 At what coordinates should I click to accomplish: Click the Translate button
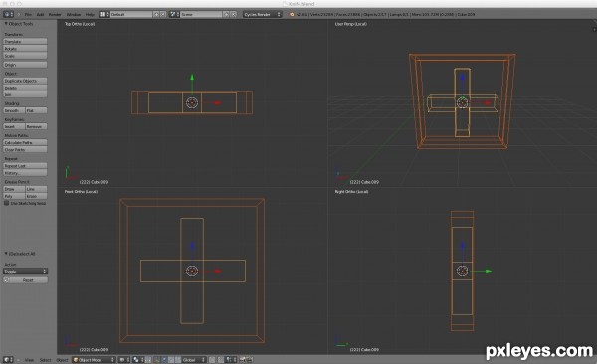25,42
